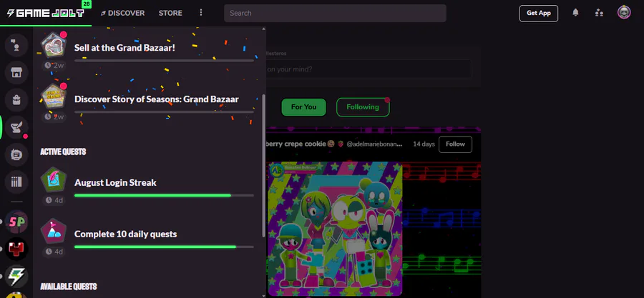
Task: Open the @adelmariebonan profile link
Action: tap(374, 144)
